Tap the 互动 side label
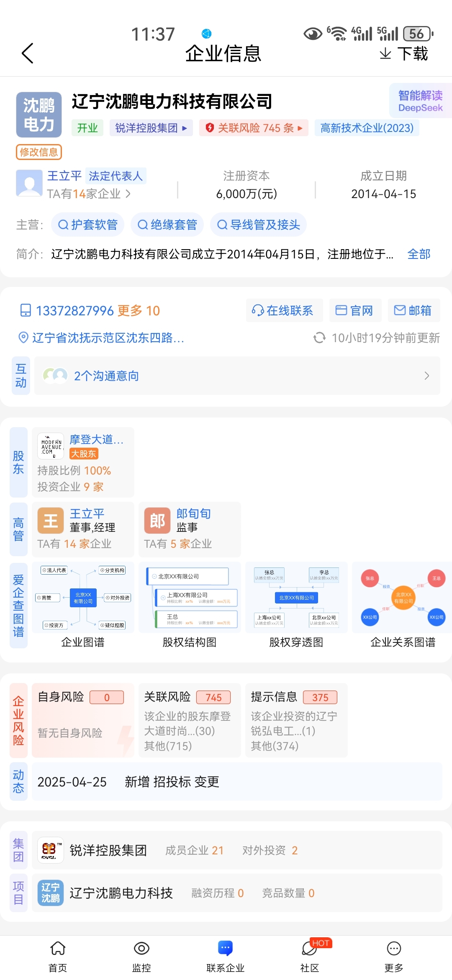The image size is (452, 980). click(21, 376)
